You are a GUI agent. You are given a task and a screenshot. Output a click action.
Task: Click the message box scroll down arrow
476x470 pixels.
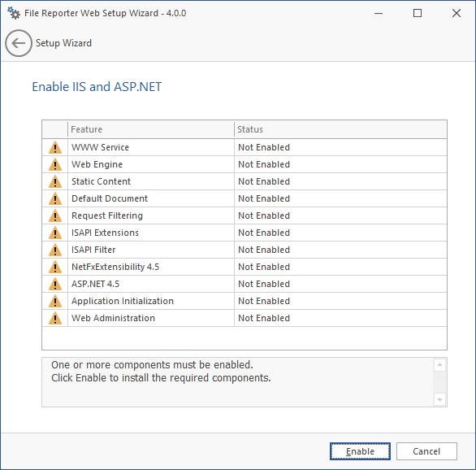pyautogui.click(x=439, y=400)
